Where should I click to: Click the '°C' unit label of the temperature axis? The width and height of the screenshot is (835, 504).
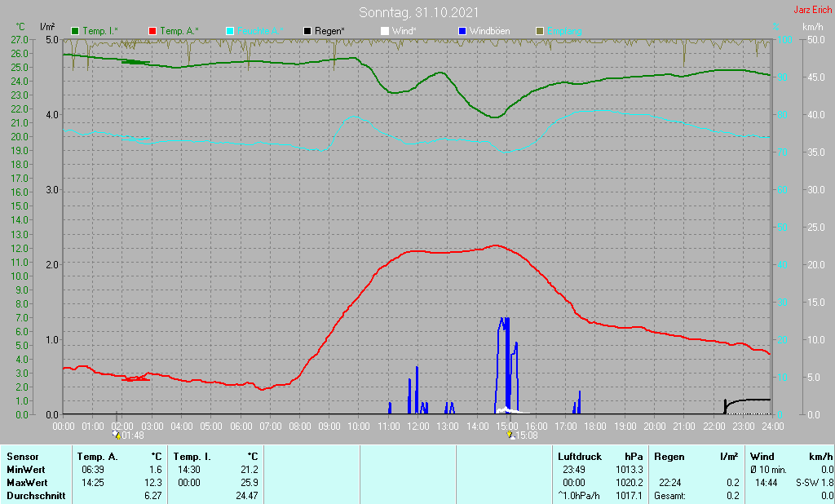tap(20, 27)
